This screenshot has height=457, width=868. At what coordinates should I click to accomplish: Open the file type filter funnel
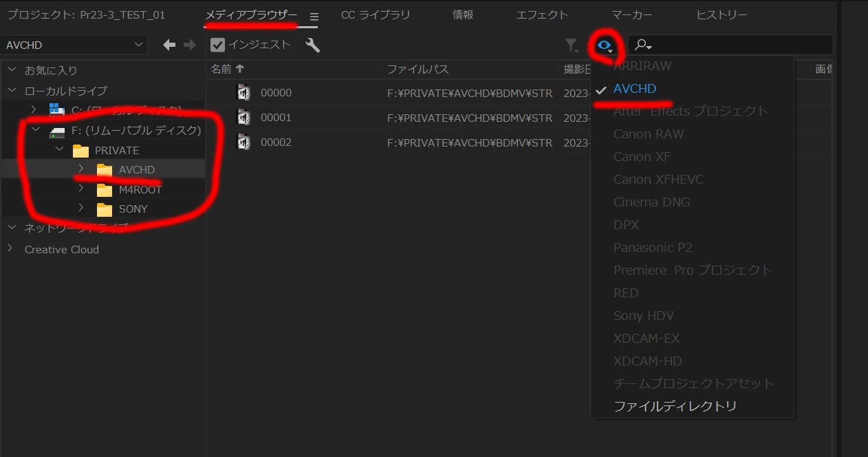(x=572, y=45)
